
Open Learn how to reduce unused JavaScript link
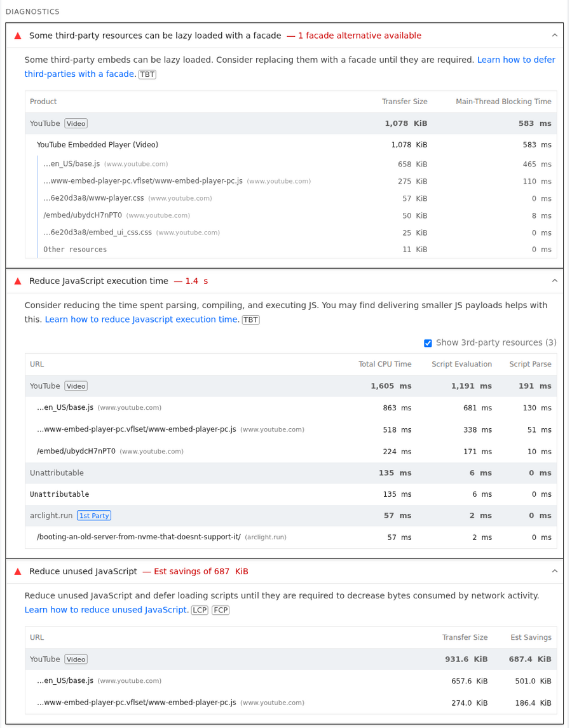click(106, 610)
